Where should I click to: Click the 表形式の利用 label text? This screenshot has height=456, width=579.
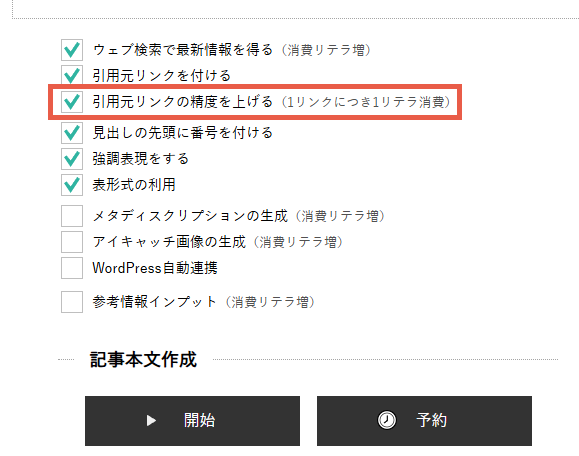pos(134,185)
